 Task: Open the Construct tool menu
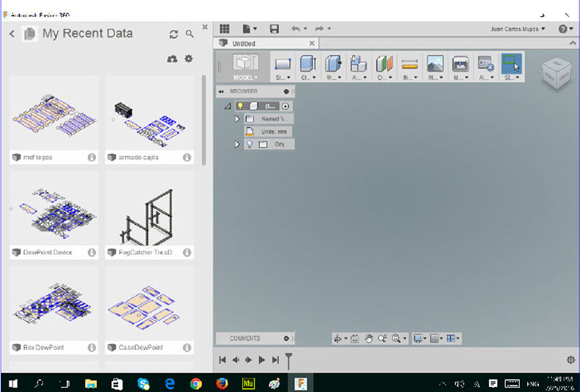384,67
